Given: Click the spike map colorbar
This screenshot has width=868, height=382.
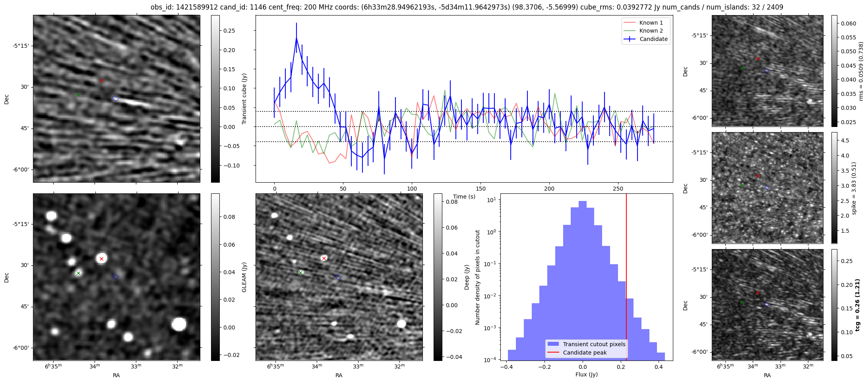Looking at the screenshot, I should tap(834, 188).
